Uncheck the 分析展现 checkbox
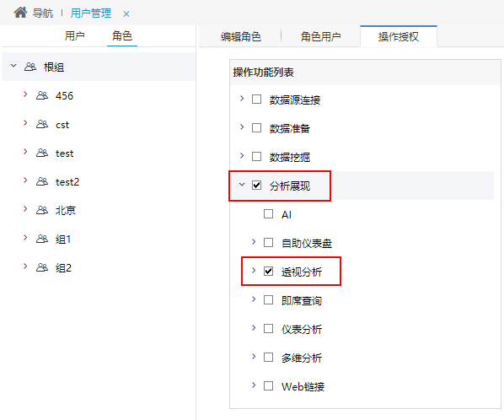504x420 pixels. pyautogui.click(x=256, y=186)
